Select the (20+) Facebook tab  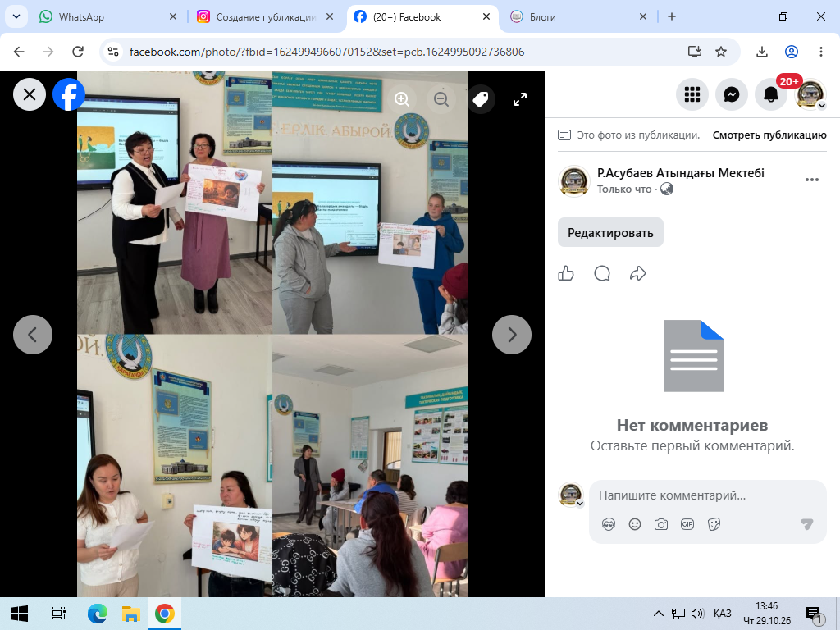click(422, 16)
